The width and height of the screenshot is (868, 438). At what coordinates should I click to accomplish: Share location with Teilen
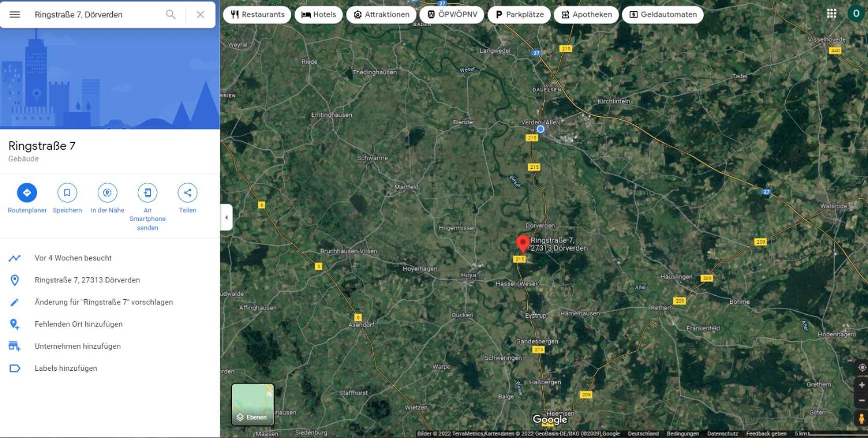(187, 198)
